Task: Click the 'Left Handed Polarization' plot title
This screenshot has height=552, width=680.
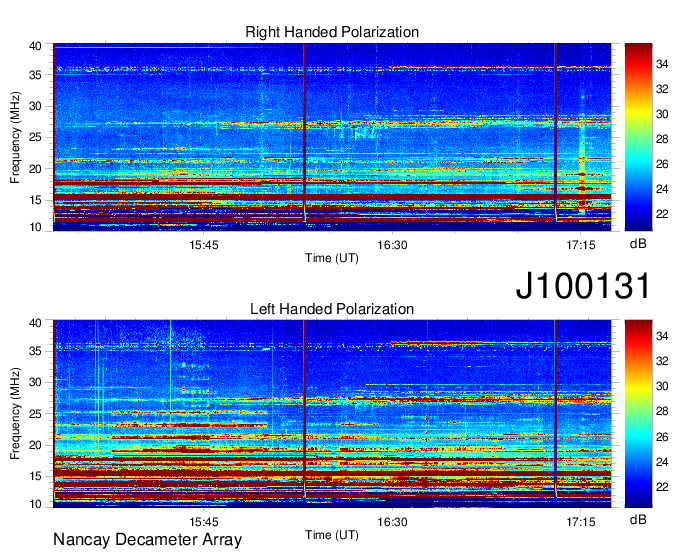Action: pyautogui.click(x=332, y=309)
